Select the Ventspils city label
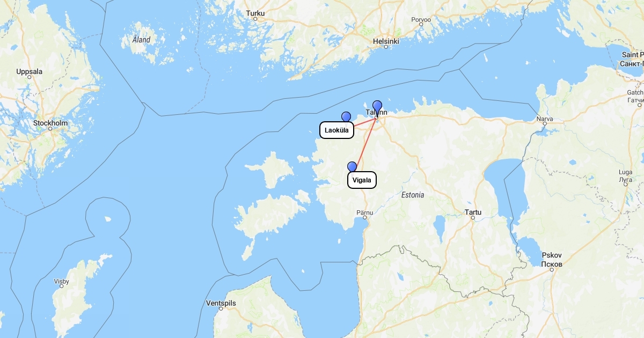The width and height of the screenshot is (644, 338). 221,303
